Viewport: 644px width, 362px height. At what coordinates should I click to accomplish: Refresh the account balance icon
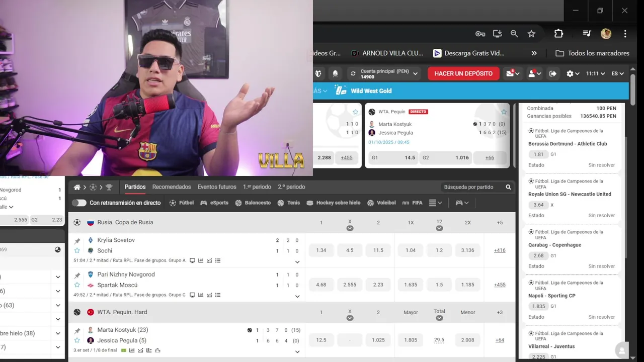(x=353, y=73)
